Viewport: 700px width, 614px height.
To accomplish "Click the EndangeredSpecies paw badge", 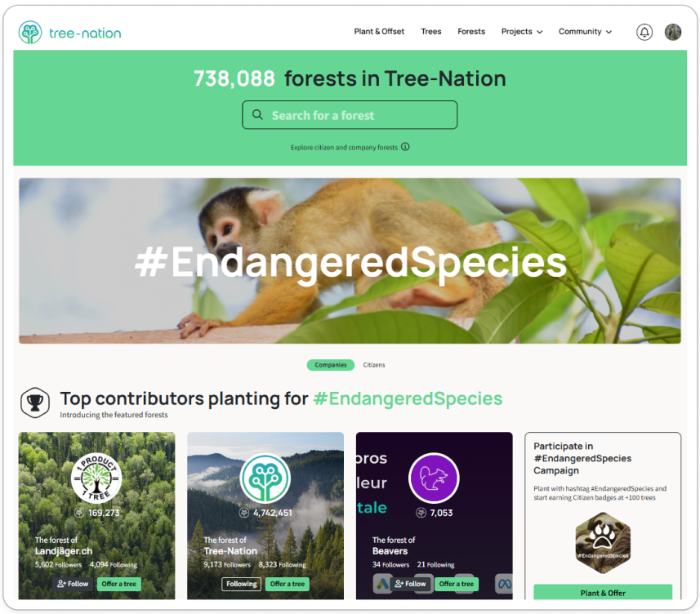I will click(x=603, y=543).
